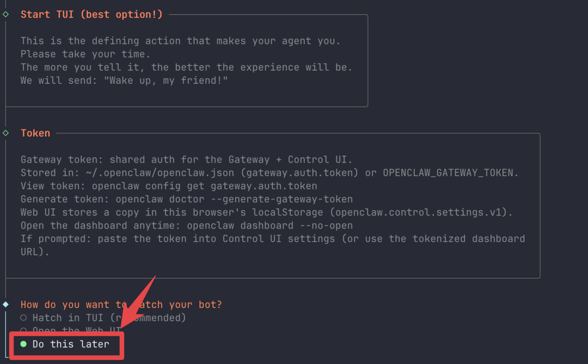Click the green diamond beside Start TUI heading

pos(5,14)
